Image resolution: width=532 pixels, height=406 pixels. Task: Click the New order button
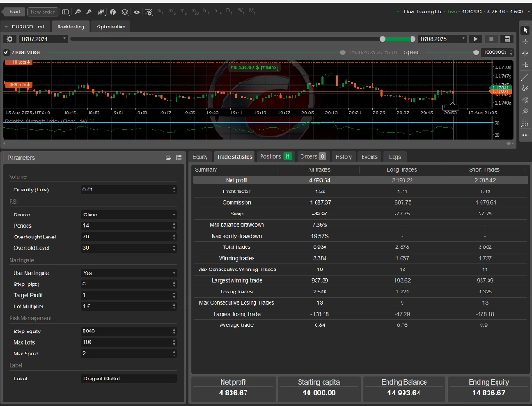point(41,12)
